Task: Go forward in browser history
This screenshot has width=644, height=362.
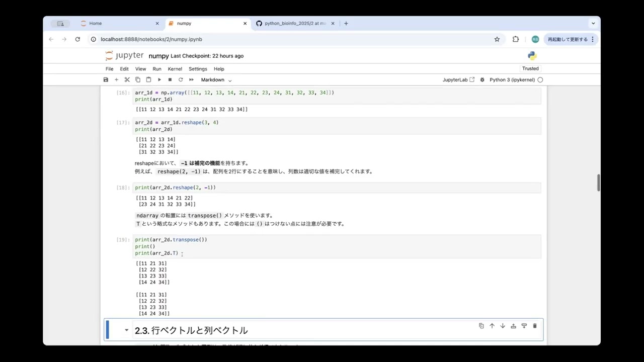Action: (64, 39)
